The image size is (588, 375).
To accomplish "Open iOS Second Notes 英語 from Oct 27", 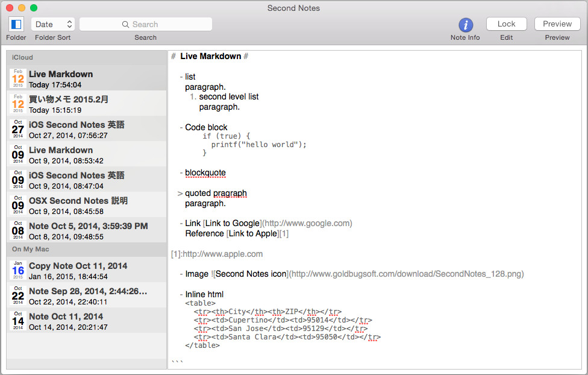I will tap(86, 129).
